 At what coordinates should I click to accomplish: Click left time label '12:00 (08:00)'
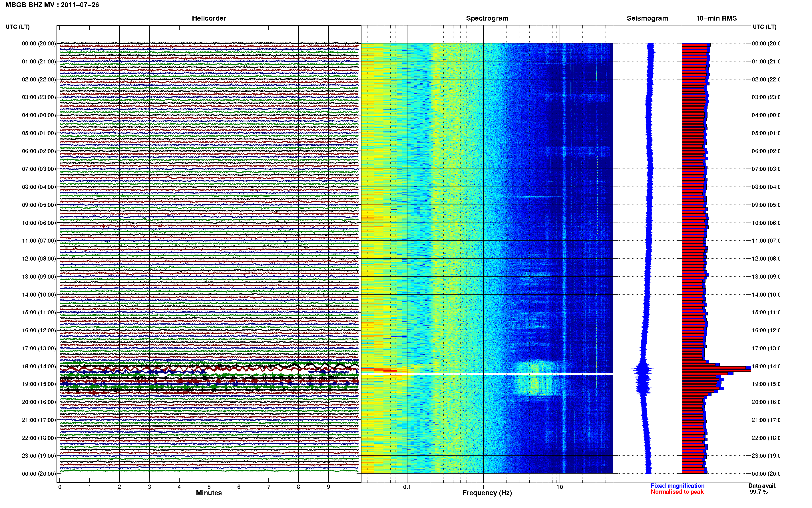click(x=39, y=259)
